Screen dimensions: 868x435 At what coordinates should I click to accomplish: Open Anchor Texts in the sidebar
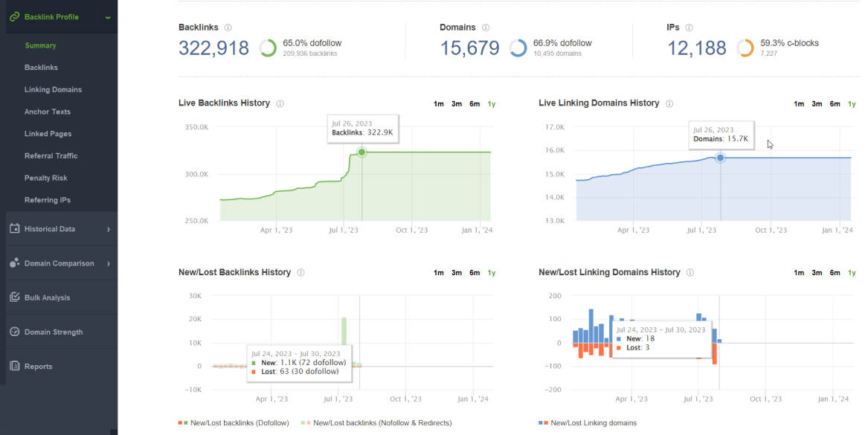(x=48, y=112)
